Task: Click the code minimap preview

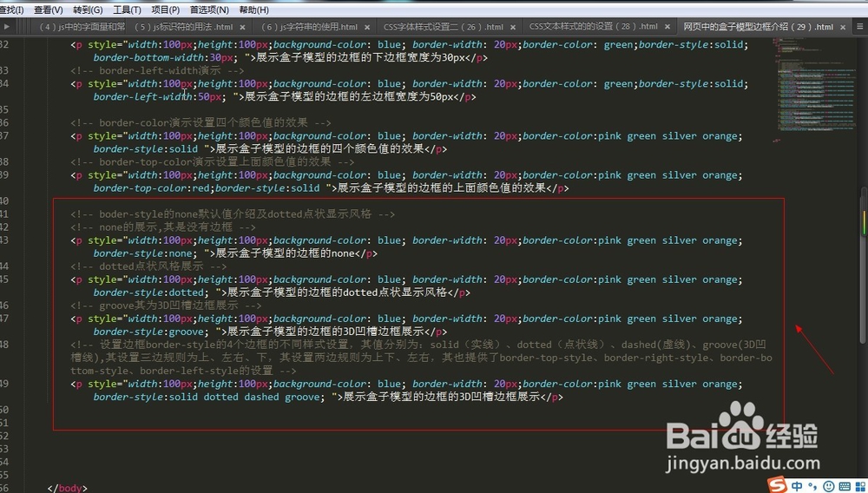Action: coord(814,91)
